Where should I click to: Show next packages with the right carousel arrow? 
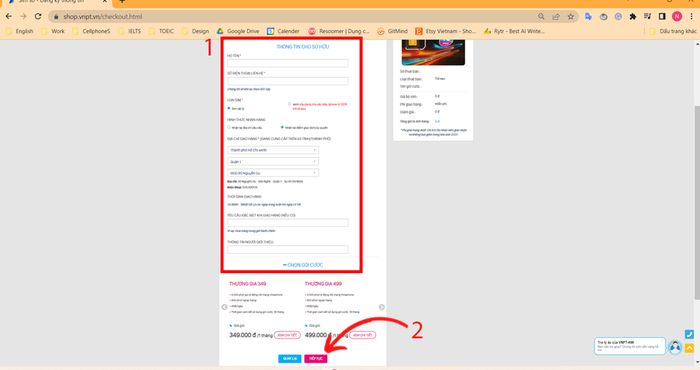tap(382, 307)
